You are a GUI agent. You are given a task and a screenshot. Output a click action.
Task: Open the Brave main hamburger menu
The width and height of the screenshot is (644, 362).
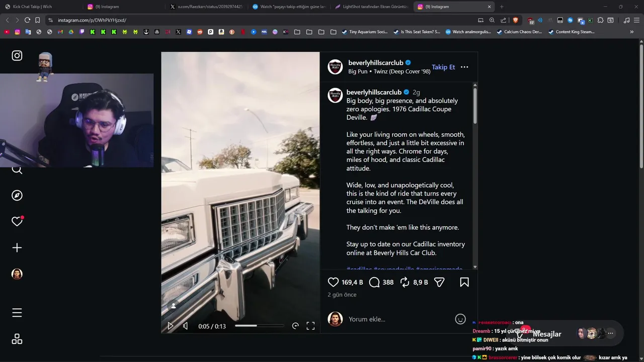coord(636,20)
